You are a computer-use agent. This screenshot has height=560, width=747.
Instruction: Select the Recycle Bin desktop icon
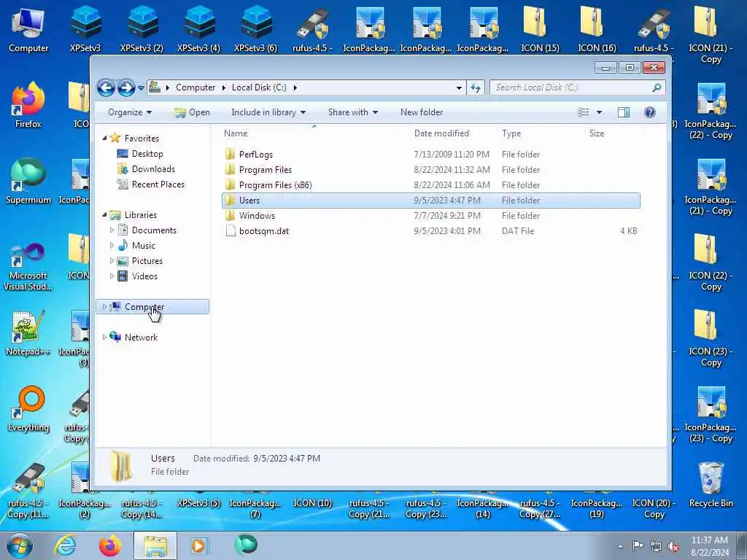pos(711,484)
